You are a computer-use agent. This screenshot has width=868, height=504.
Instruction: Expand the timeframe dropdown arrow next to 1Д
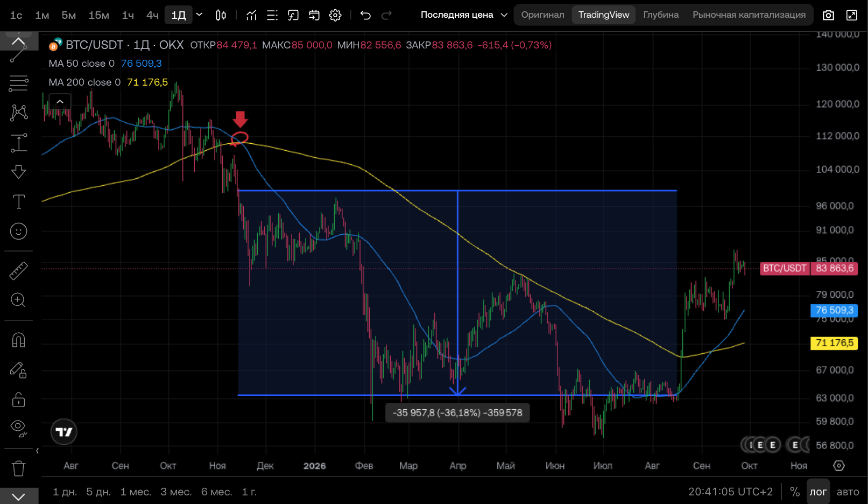[199, 15]
